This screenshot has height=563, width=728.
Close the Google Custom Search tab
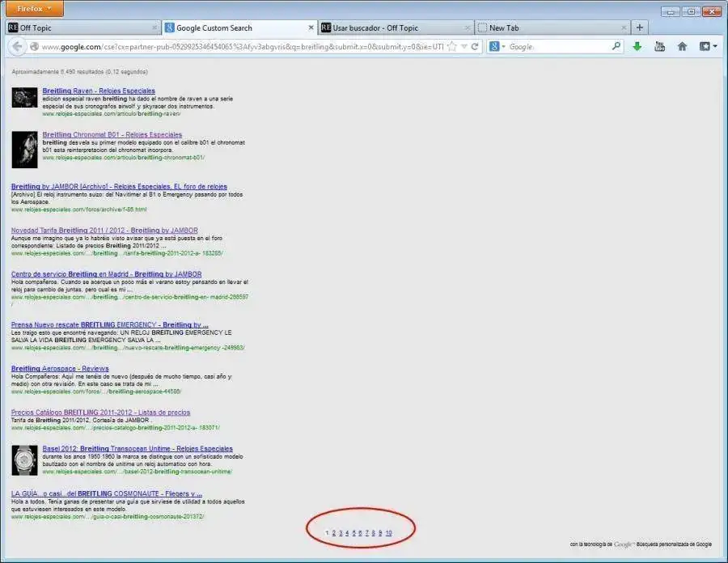click(x=311, y=28)
